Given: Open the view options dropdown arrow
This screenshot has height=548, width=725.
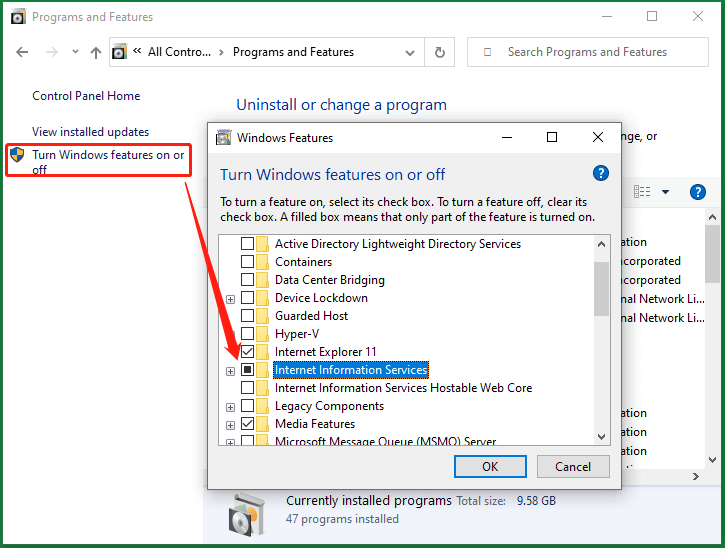Looking at the screenshot, I should click(665, 191).
